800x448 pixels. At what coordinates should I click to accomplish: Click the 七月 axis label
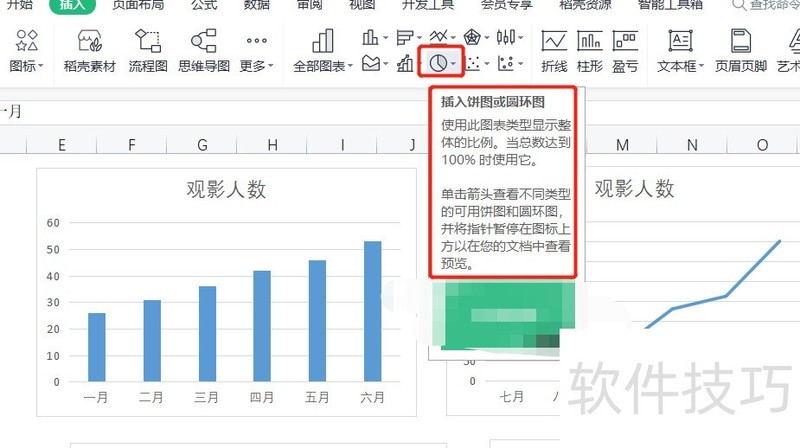512,396
